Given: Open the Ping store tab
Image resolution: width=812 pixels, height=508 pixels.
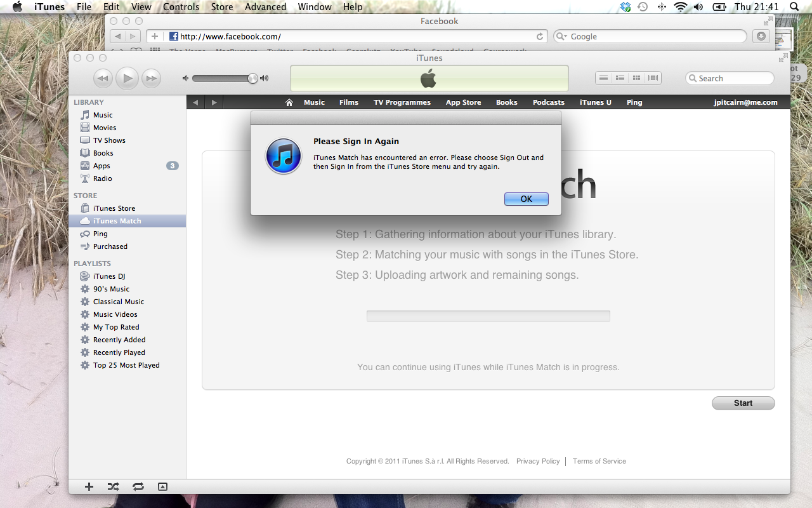Looking at the screenshot, I should [634, 102].
